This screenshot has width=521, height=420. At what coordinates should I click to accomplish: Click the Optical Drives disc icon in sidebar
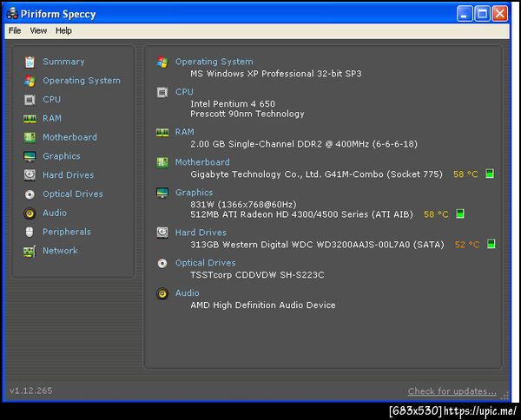[x=30, y=194]
